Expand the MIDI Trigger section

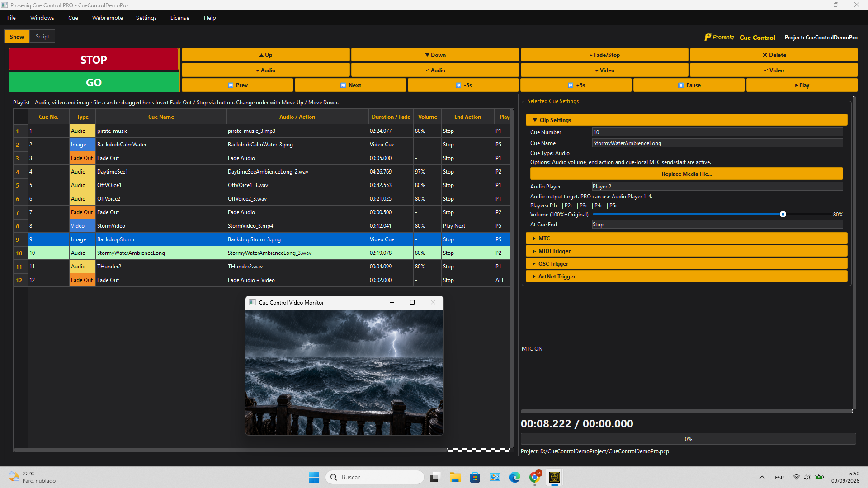(x=686, y=251)
